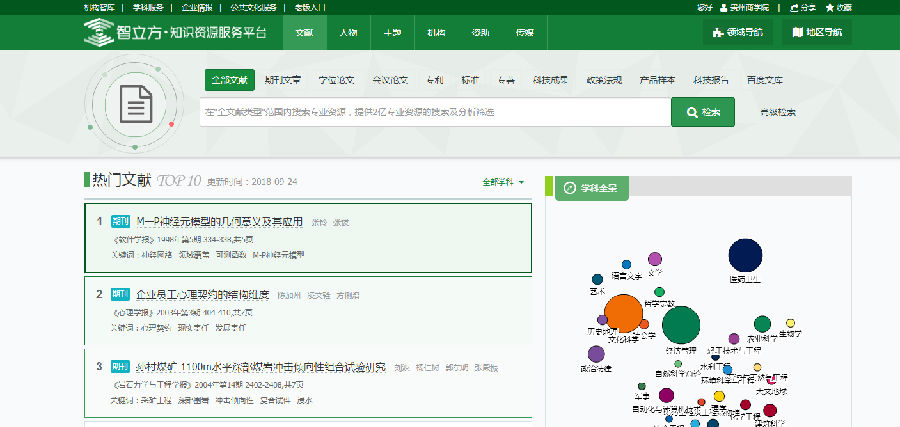Click keyword 神经网络 under article 1
Image resolution: width=900 pixels, height=427 pixels.
click(x=156, y=254)
